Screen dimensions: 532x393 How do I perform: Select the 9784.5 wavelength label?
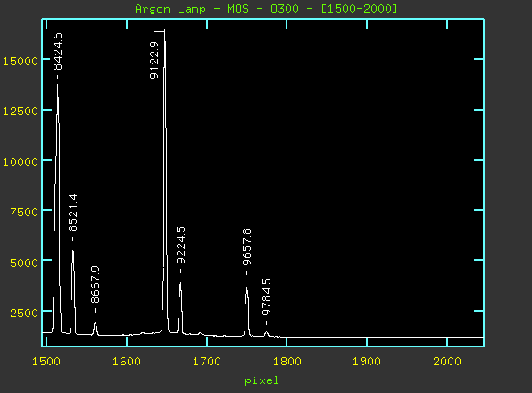(x=267, y=297)
